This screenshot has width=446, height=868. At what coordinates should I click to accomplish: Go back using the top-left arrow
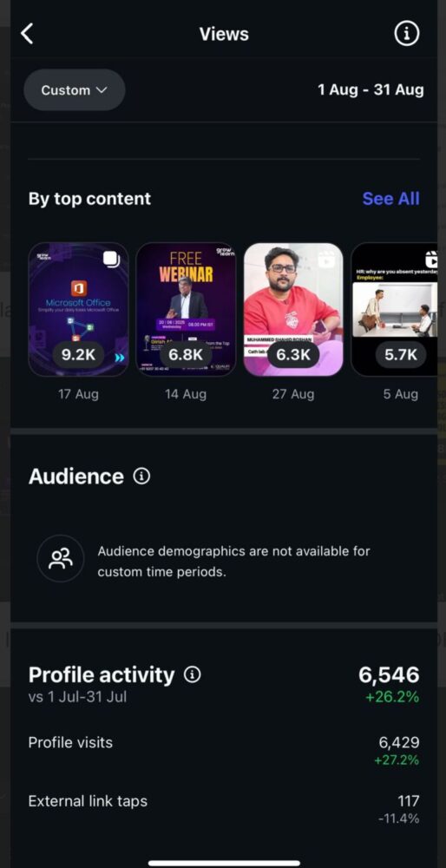27,34
